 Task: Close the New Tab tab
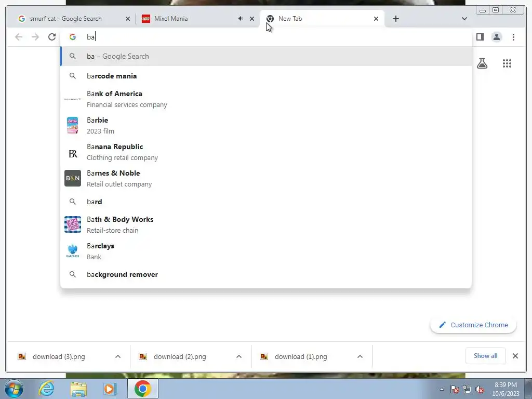point(376,19)
